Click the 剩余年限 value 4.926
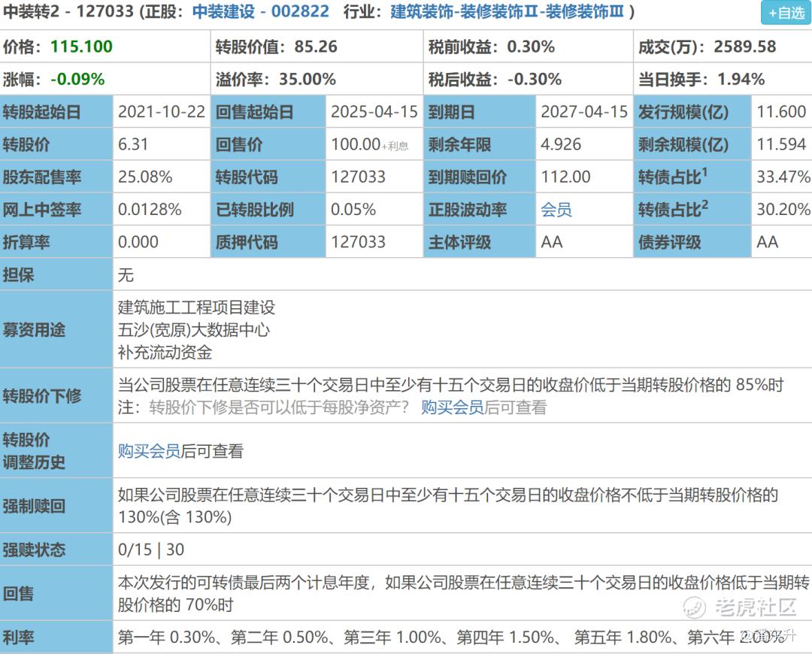 pyautogui.click(x=561, y=144)
